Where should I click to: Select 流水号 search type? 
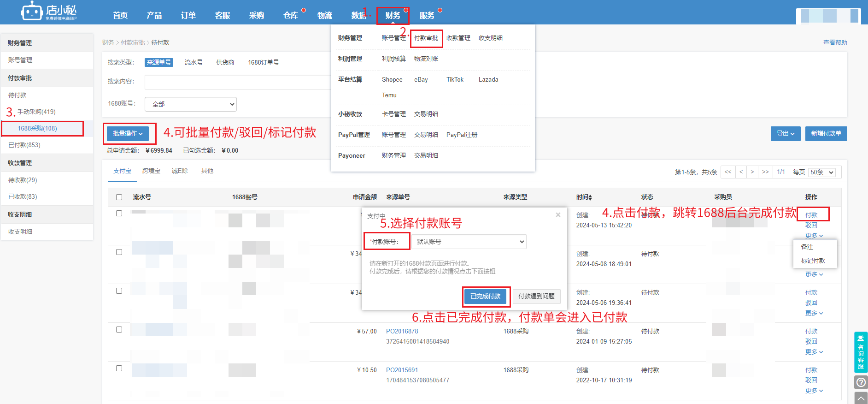[194, 62]
